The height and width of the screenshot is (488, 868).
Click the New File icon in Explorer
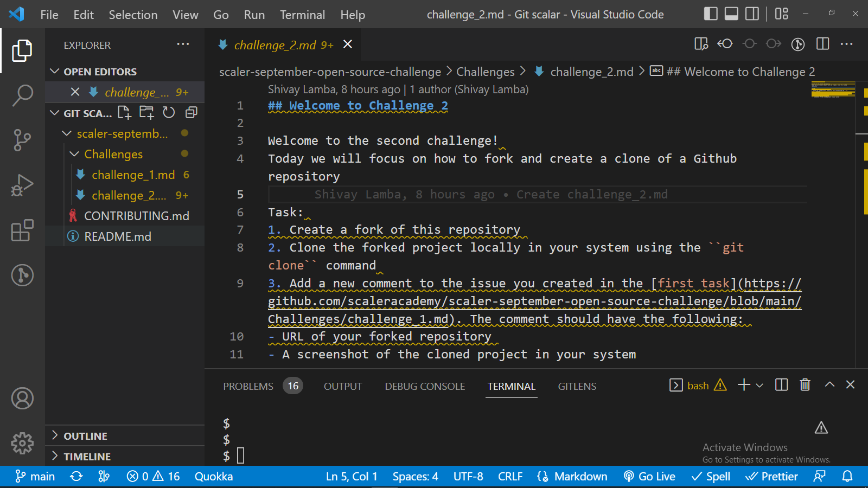click(x=124, y=113)
